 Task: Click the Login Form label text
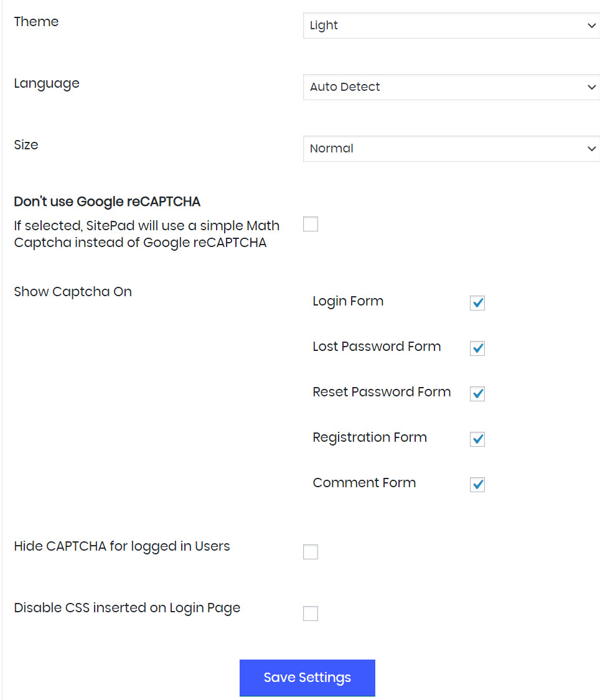[348, 301]
